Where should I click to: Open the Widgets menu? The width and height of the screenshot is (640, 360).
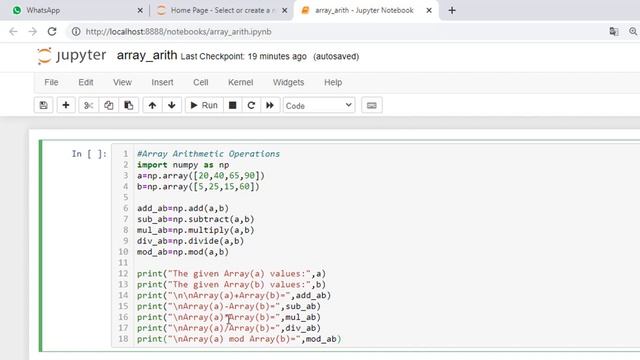[288, 82]
